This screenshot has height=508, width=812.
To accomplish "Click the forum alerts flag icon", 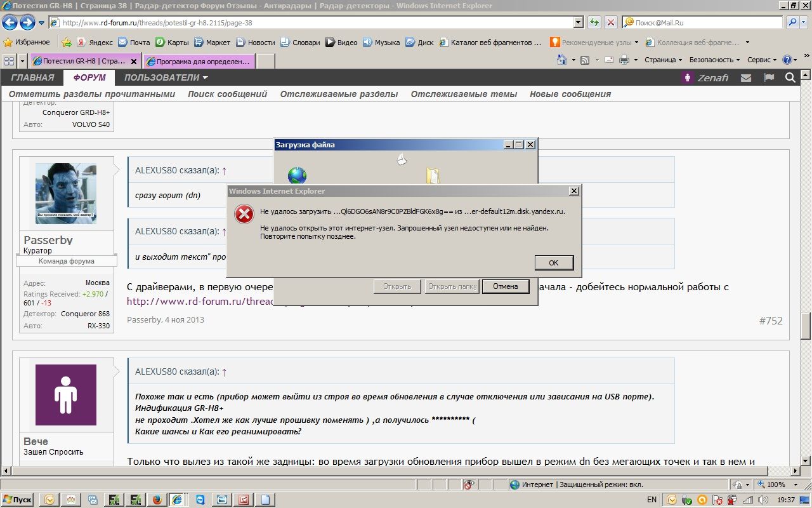I will (769, 77).
